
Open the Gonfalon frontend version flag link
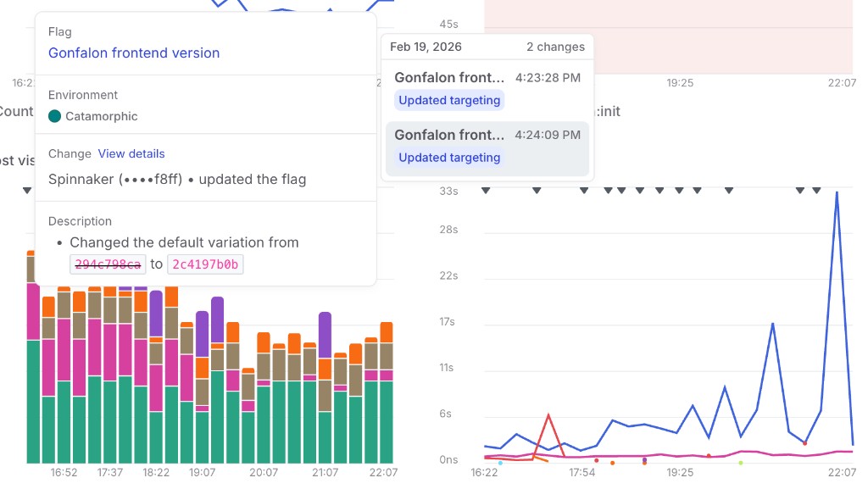click(134, 53)
